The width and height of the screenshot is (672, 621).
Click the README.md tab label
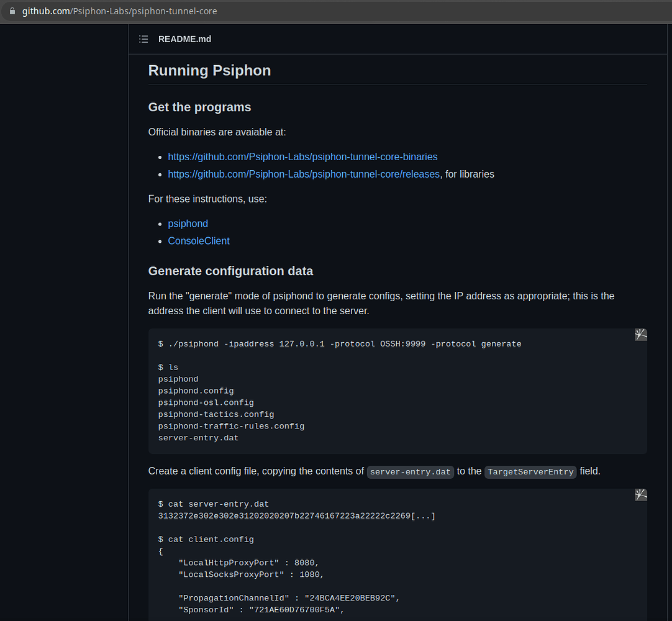tap(184, 39)
